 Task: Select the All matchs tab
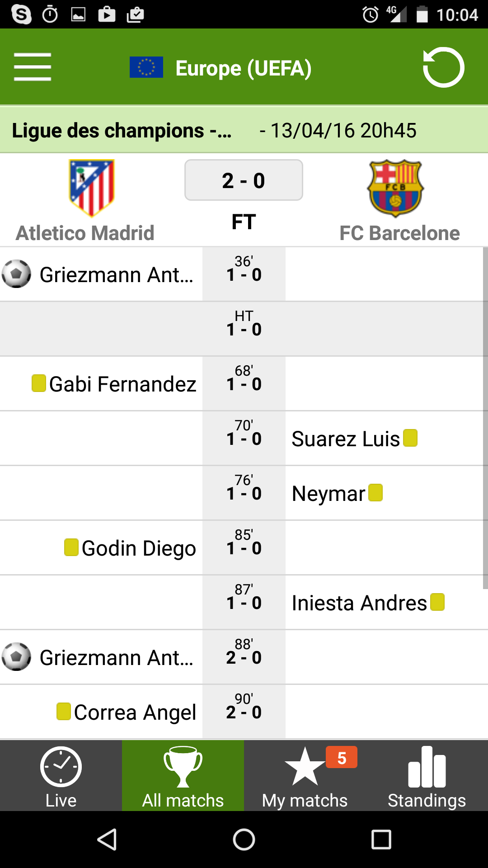(x=183, y=776)
